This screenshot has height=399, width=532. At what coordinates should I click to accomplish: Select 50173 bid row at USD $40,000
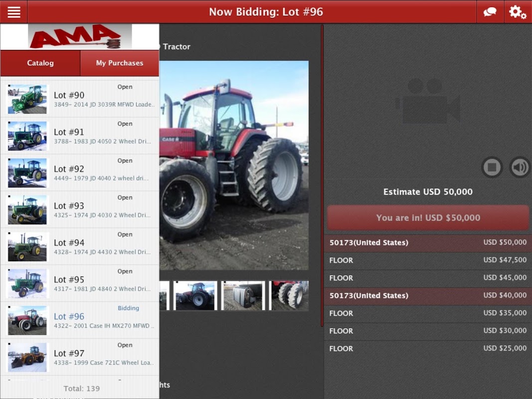(x=428, y=296)
